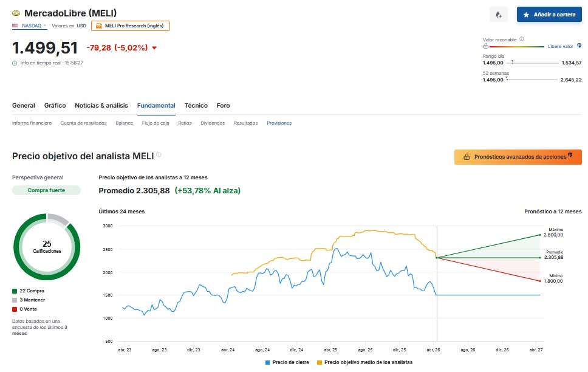Switch to the Técnico tab

coord(196,106)
